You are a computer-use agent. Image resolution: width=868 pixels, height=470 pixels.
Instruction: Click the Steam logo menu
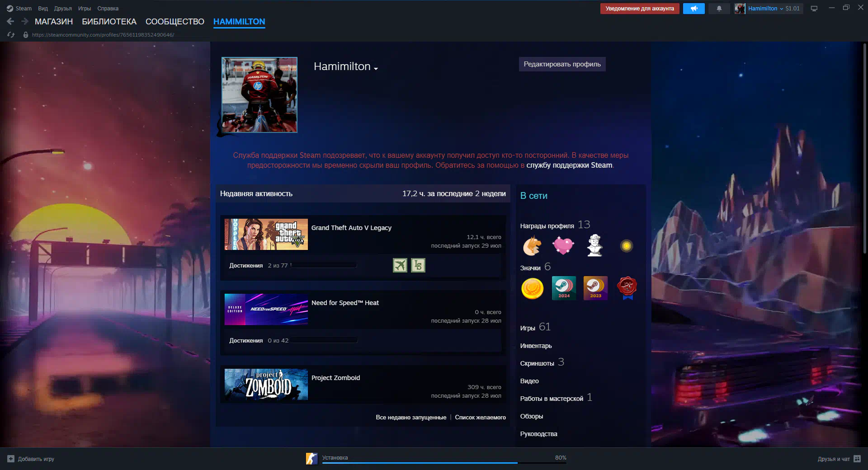coord(19,8)
